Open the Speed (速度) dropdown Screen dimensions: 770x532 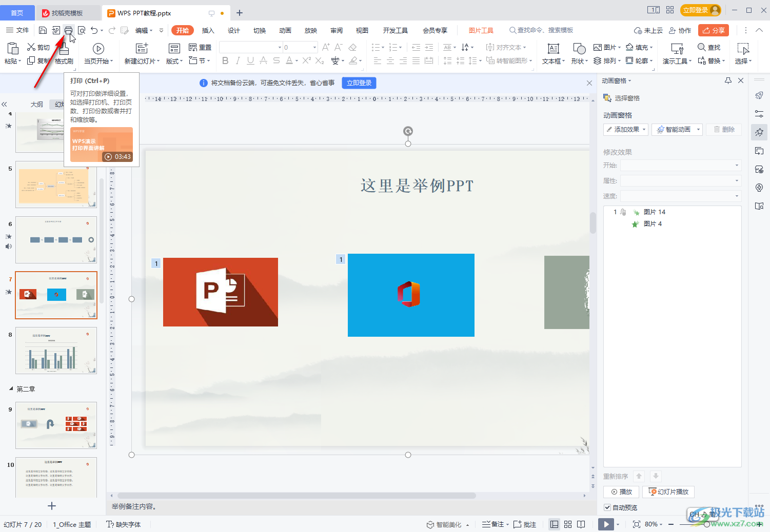tap(681, 196)
